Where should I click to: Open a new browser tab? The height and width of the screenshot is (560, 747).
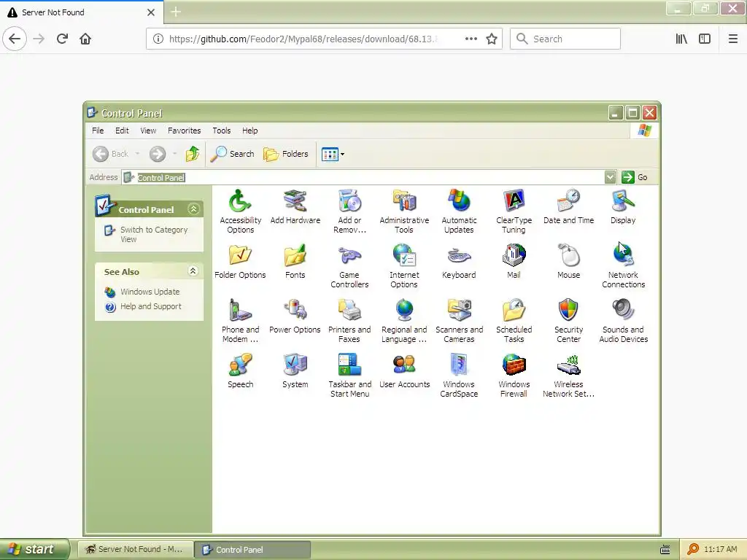tap(176, 12)
